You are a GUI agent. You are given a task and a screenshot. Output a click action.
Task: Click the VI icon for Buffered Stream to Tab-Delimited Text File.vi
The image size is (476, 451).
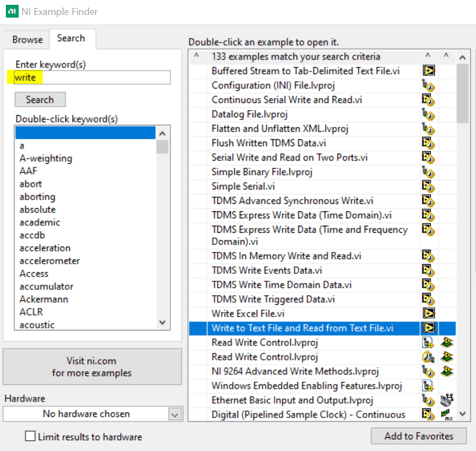click(429, 70)
